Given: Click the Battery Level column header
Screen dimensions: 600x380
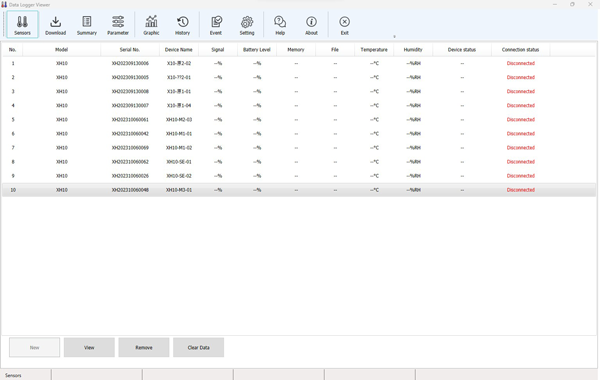Looking at the screenshot, I should pyautogui.click(x=257, y=50).
